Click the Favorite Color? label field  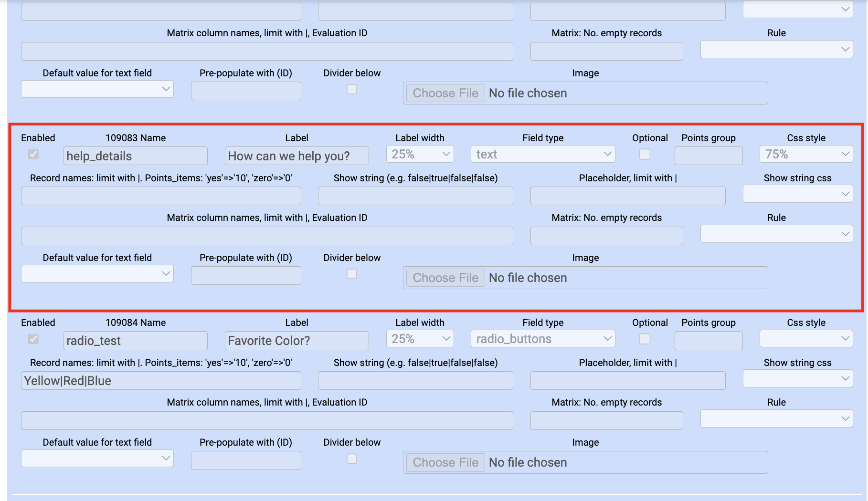pyautogui.click(x=296, y=341)
